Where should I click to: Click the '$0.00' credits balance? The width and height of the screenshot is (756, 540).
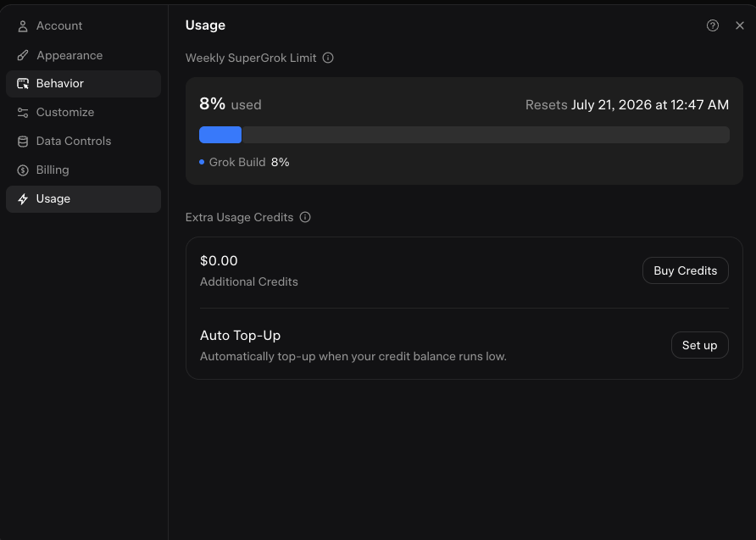pos(219,261)
